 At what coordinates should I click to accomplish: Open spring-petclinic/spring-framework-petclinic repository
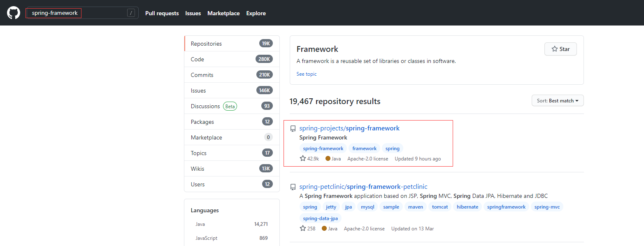(x=363, y=187)
